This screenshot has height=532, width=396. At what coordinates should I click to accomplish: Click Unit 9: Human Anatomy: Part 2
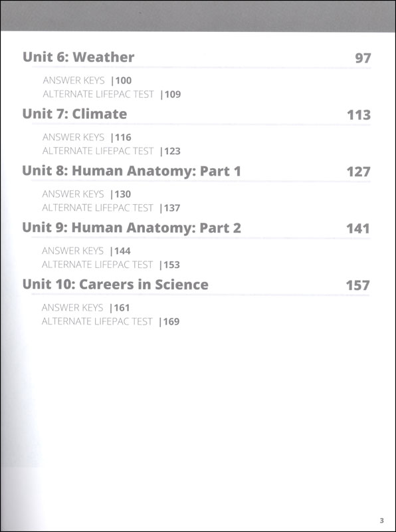[x=132, y=227]
